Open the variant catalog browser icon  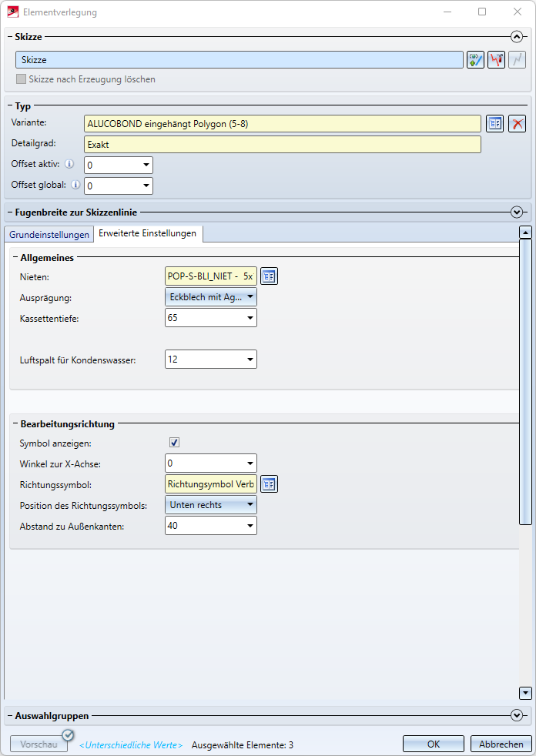tap(494, 124)
